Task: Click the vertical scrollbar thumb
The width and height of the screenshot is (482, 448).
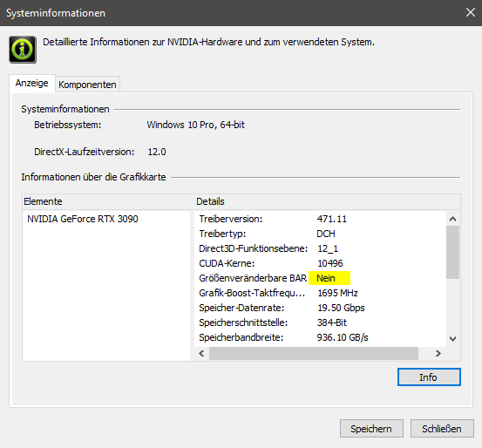Action: pos(452,253)
